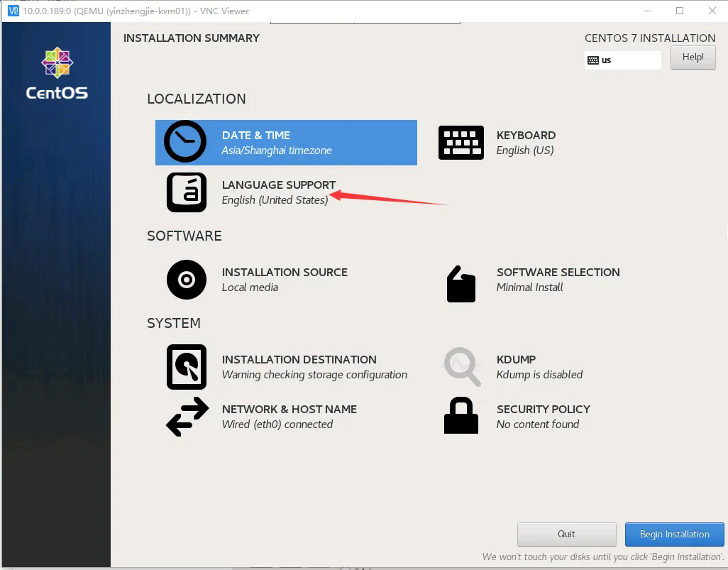The height and width of the screenshot is (570, 728).
Task: Click the Begin Installation button
Action: tap(674, 535)
